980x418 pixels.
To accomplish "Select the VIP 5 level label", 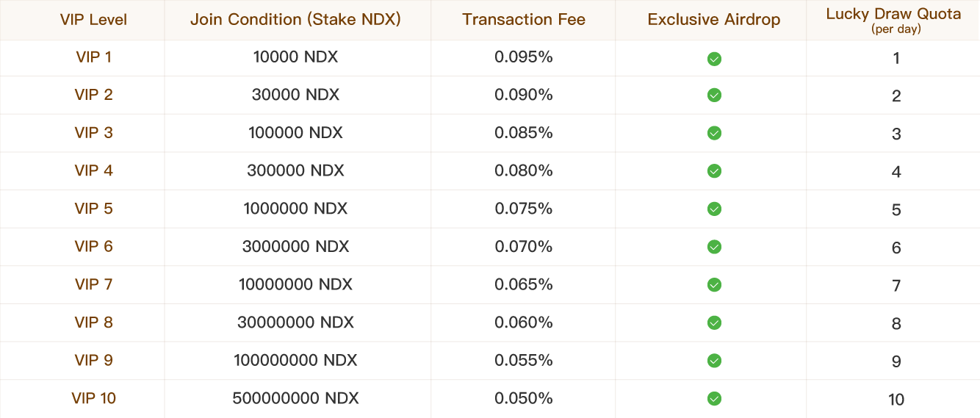I will pyautogui.click(x=93, y=209).
